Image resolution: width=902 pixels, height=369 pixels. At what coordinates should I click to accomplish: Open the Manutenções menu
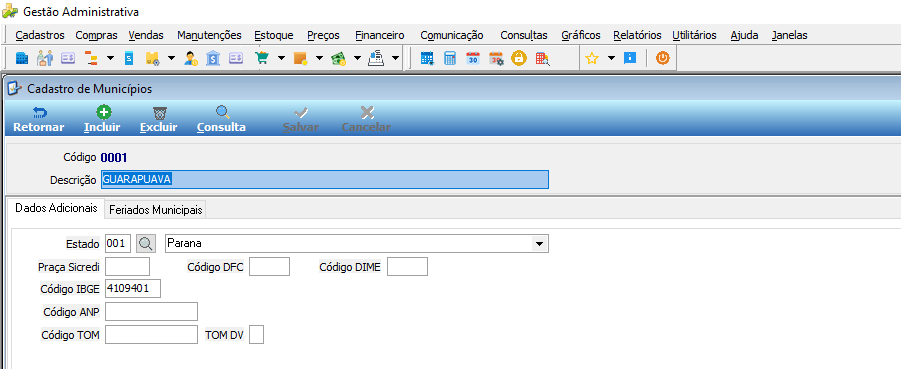[x=209, y=35]
